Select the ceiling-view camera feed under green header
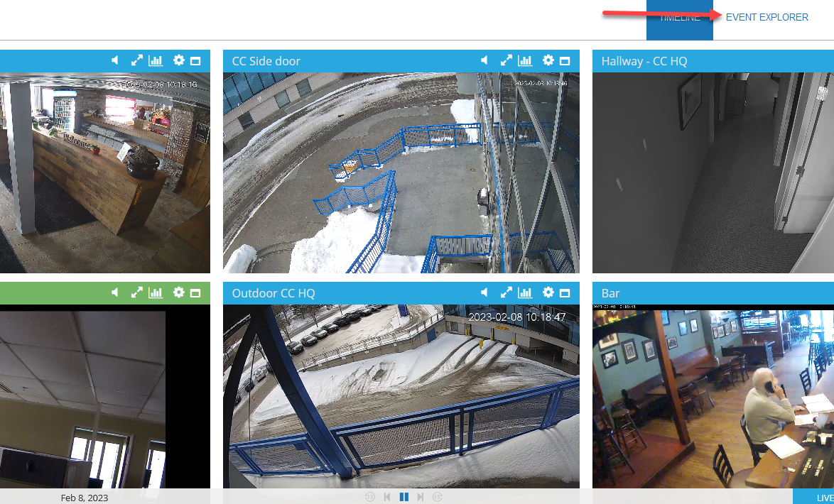The image size is (834, 504). [104, 396]
